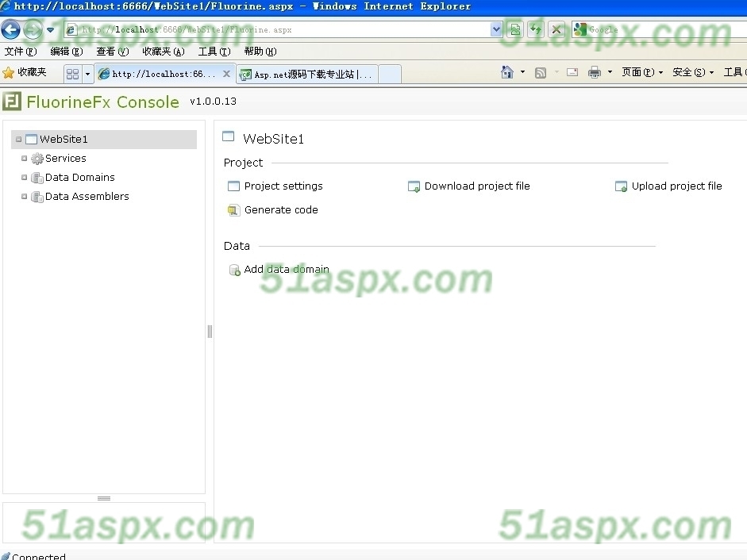Open the 页面(P) command menu
Viewport: 747px width, 560px height.
tap(642, 72)
